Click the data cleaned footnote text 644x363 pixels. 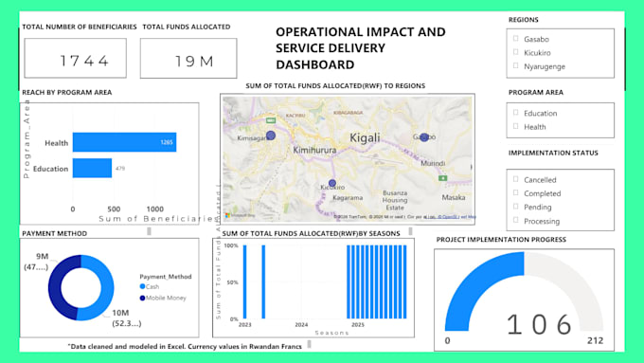click(185, 346)
